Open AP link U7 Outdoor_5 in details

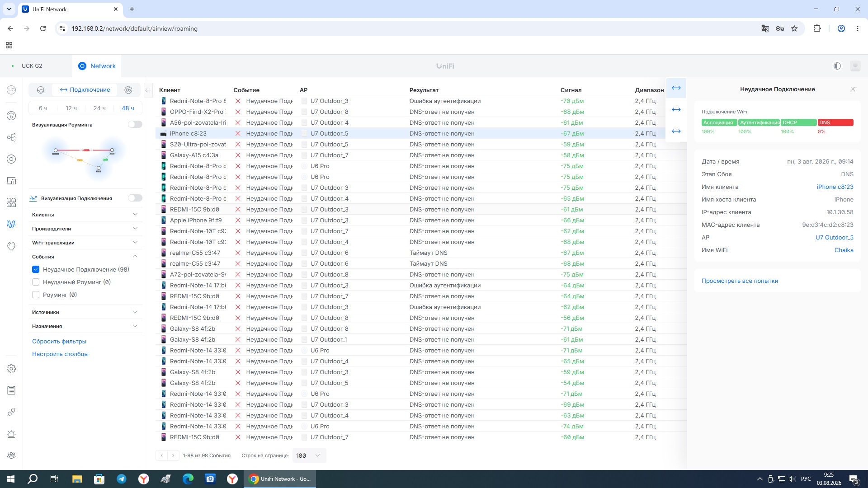835,238
